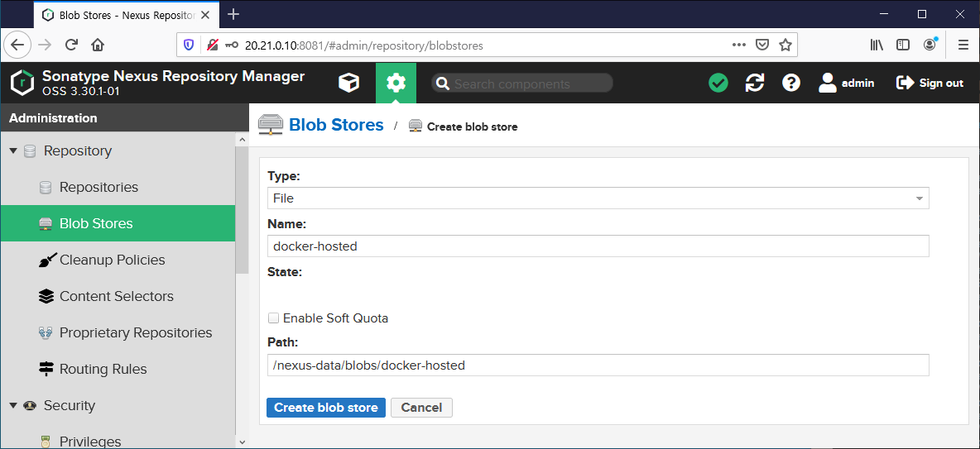Collapse the Security tree section
The image size is (980, 449).
13,405
